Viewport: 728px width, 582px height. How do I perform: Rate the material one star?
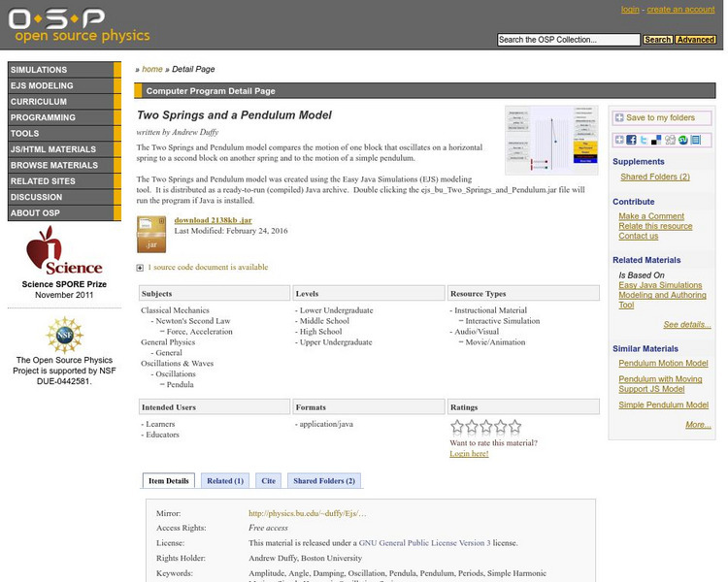[457, 426]
